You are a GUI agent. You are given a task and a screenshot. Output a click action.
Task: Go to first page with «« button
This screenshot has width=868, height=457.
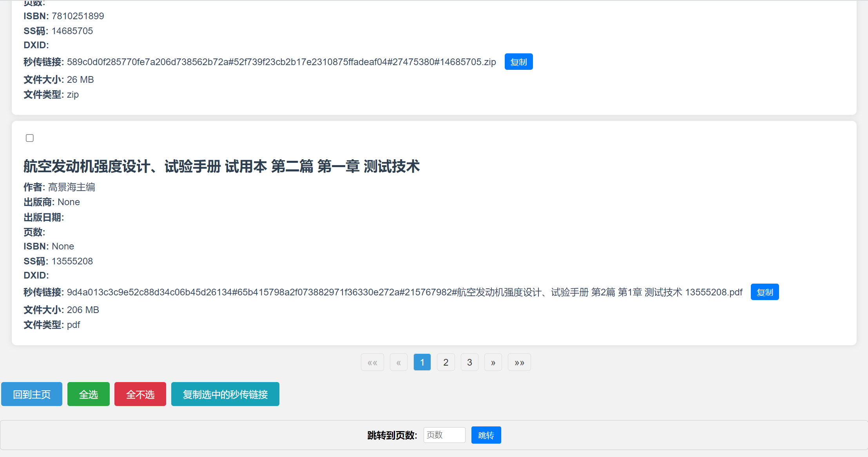[372, 362]
